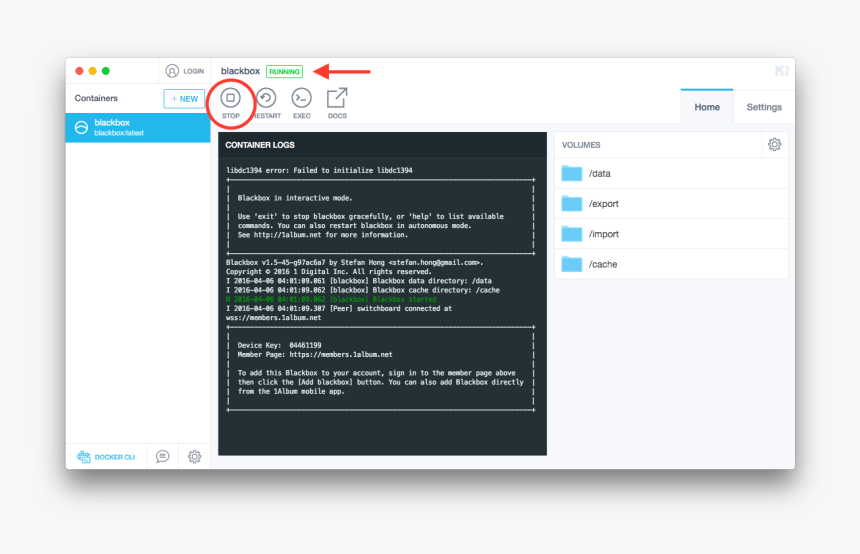The image size is (860, 554).
Task: Click the Member Page URL in logs
Action: tap(341, 354)
